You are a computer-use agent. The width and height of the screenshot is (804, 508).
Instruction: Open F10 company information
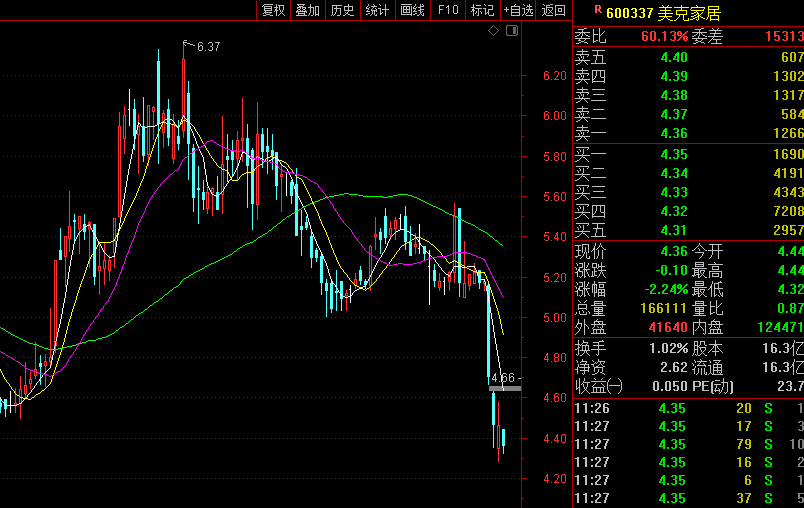click(448, 10)
